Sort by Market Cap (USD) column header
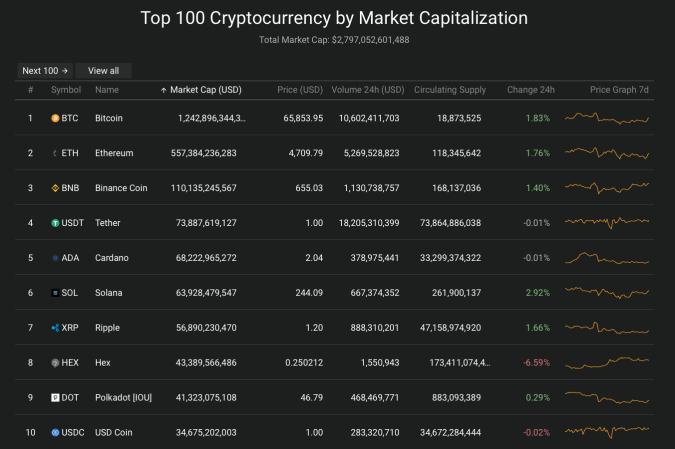 click(206, 90)
